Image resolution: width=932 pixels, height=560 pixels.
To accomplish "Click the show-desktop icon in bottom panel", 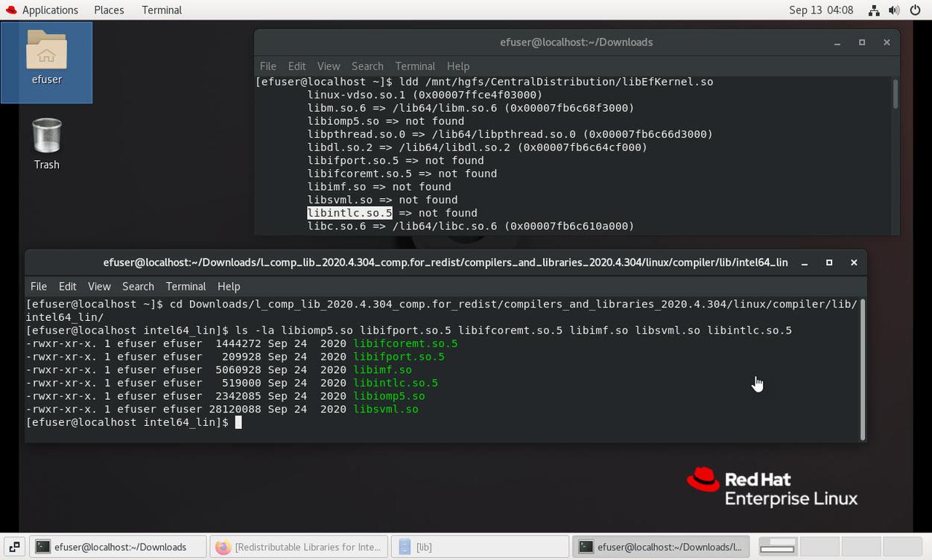I will [14, 547].
